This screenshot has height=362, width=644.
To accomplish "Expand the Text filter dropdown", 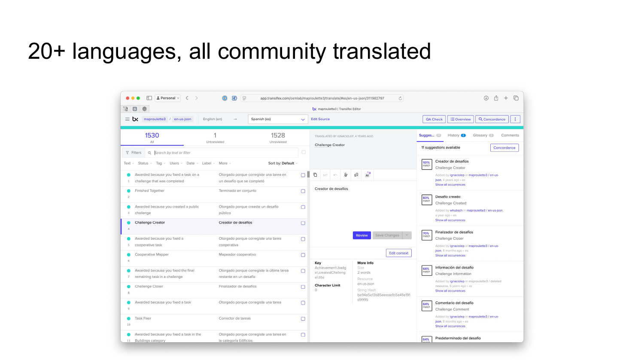I will (x=129, y=163).
